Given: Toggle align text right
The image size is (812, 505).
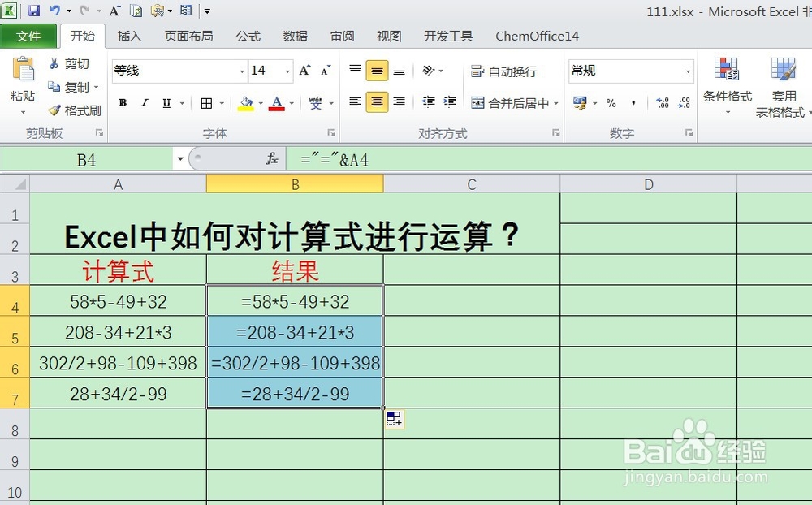Looking at the screenshot, I should point(399,102).
